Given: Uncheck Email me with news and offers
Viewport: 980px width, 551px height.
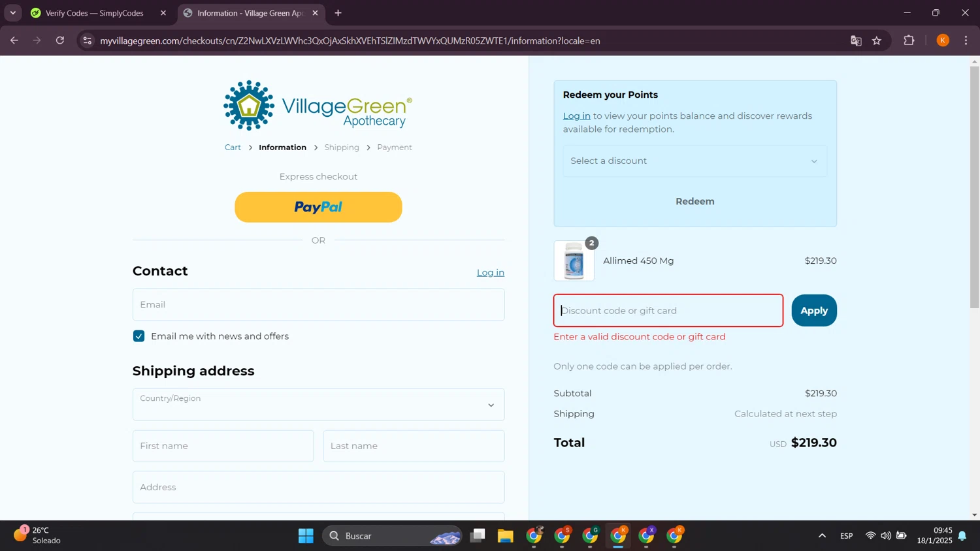Looking at the screenshot, I should pyautogui.click(x=139, y=336).
